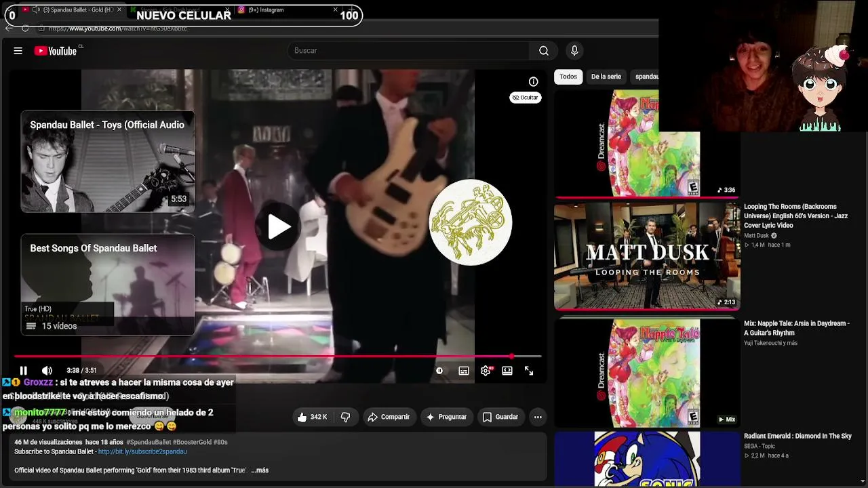Click the search magnifier button

[x=544, y=51]
